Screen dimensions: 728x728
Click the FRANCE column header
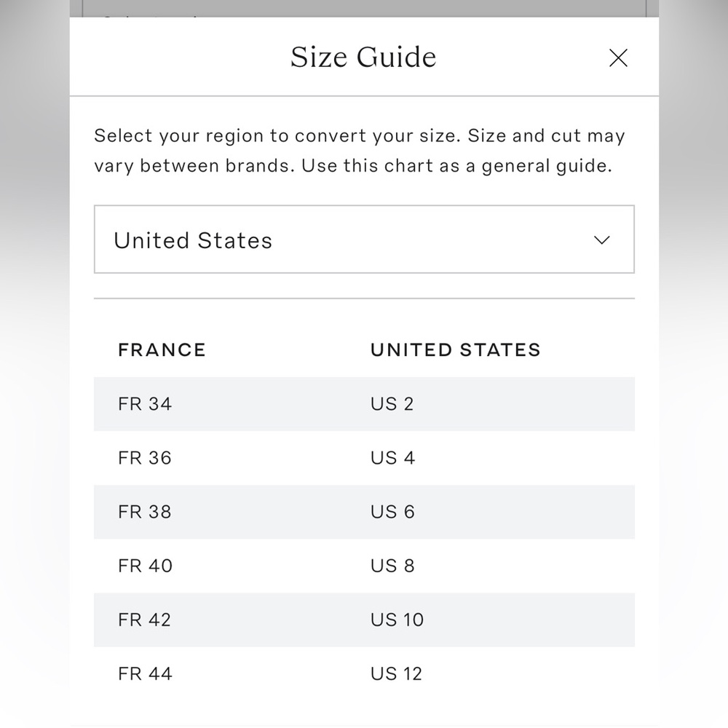tap(162, 350)
